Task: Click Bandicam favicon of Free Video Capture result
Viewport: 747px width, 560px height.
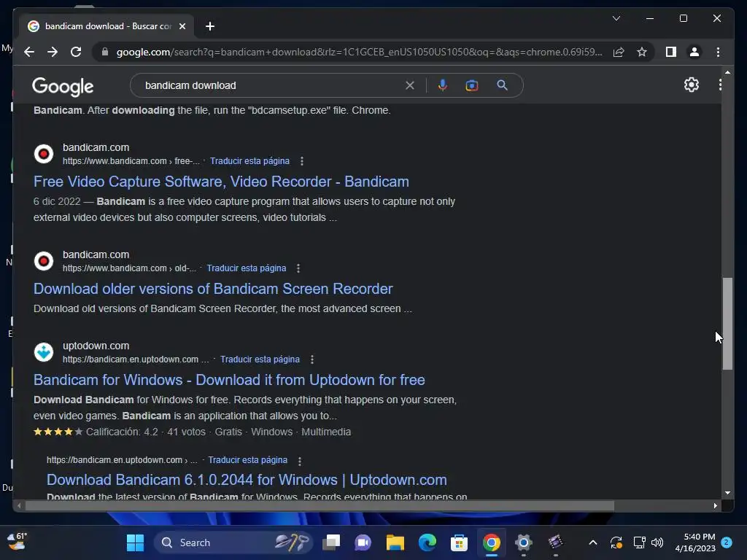Action: coord(43,154)
